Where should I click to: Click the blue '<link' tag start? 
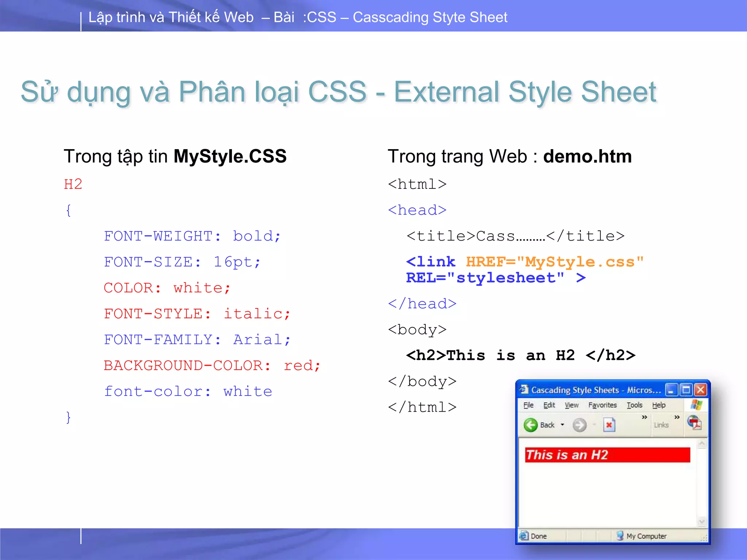(x=431, y=262)
